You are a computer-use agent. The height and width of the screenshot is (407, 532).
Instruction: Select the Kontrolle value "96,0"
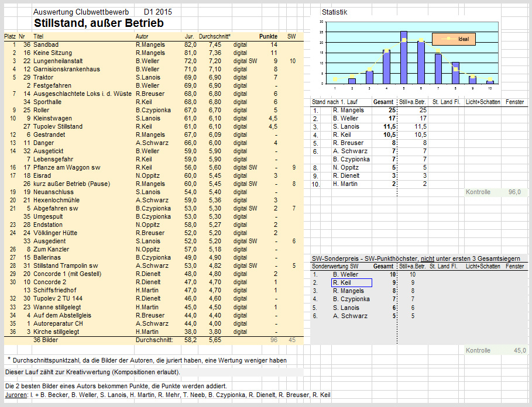[514, 192]
